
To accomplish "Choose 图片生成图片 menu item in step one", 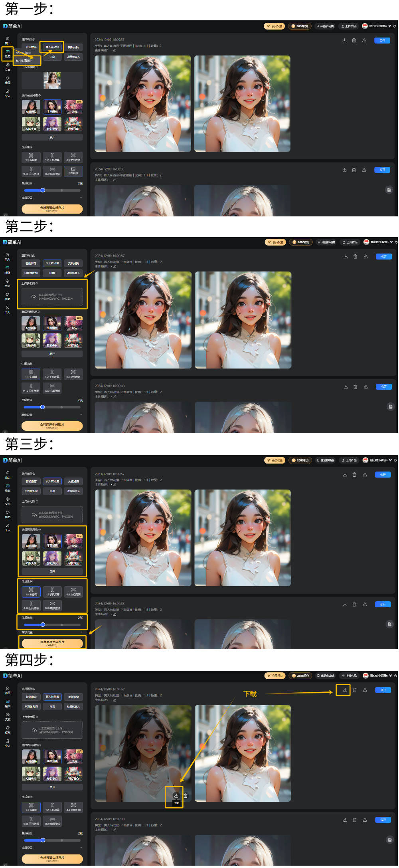I will (27, 61).
